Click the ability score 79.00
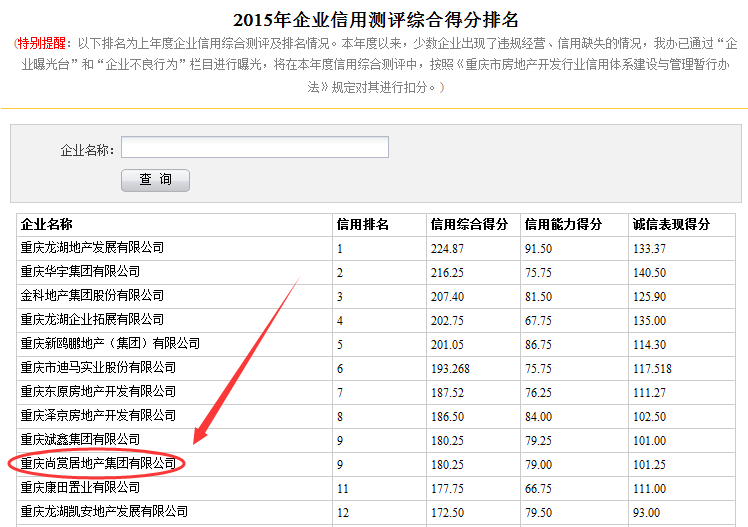The width and height of the screenshot is (748, 527). tap(538, 465)
